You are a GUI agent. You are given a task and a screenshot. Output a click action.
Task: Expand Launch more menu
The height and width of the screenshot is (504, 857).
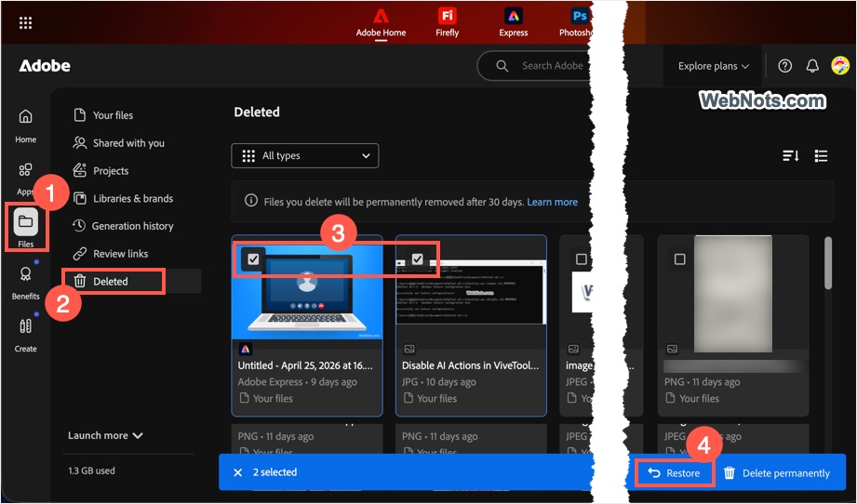click(x=105, y=435)
